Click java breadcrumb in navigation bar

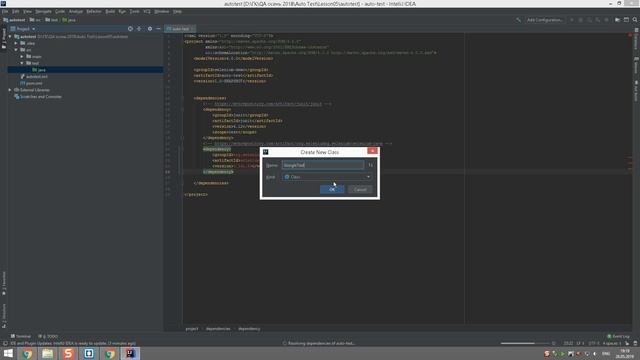(69, 20)
